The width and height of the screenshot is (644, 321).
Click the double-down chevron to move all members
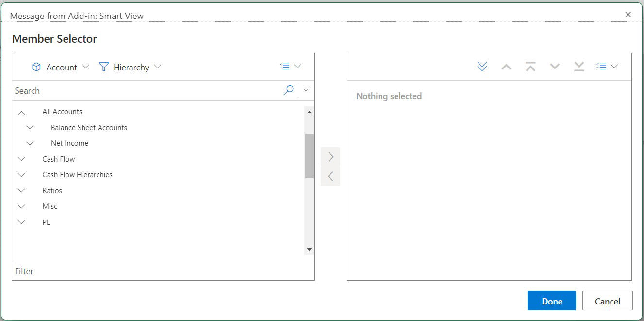coord(482,66)
